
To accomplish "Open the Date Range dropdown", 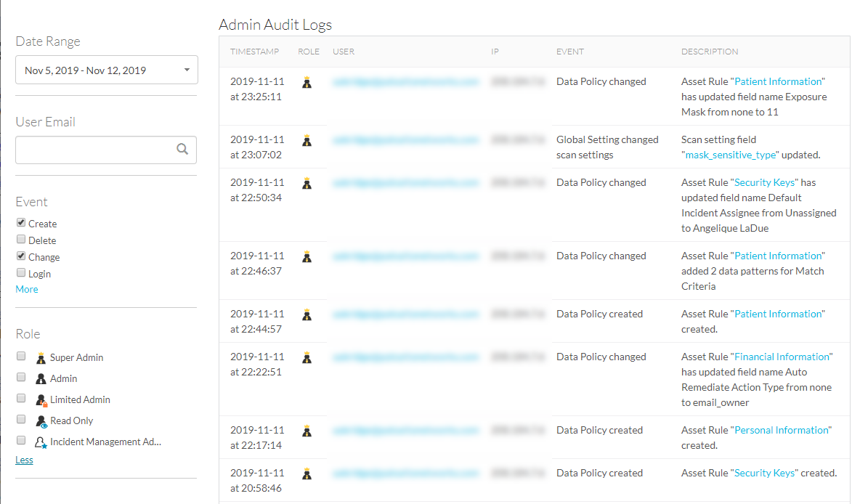I will click(106, 70).
